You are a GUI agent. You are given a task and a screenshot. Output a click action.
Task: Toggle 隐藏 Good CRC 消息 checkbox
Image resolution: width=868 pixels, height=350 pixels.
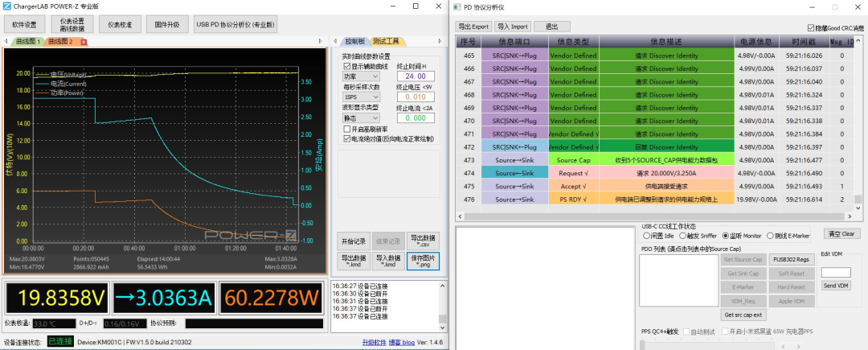click(812, 27)
